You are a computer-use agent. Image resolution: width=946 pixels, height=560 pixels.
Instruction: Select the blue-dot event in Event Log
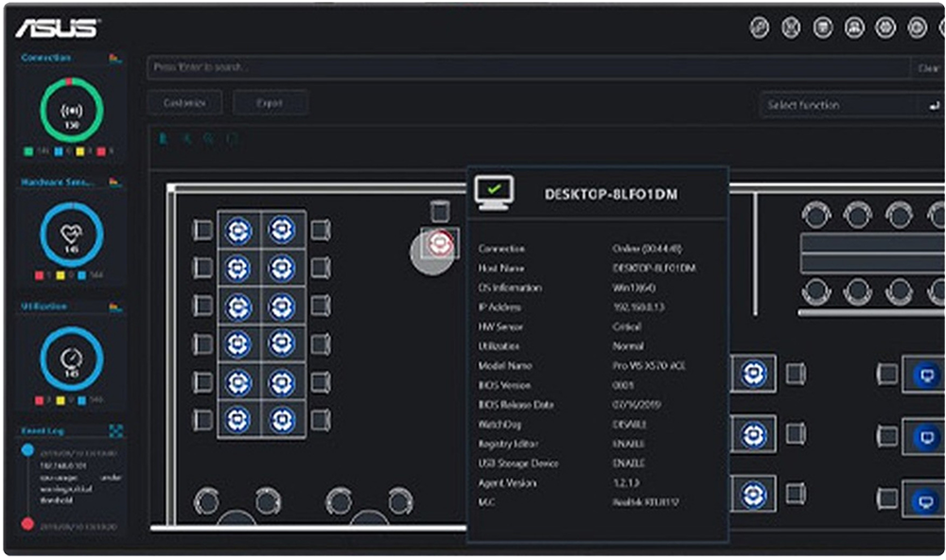[x=27, y=449]
